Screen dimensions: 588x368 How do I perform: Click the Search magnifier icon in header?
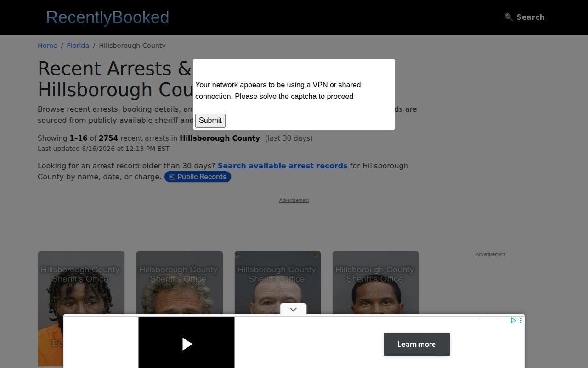point(509,17)
